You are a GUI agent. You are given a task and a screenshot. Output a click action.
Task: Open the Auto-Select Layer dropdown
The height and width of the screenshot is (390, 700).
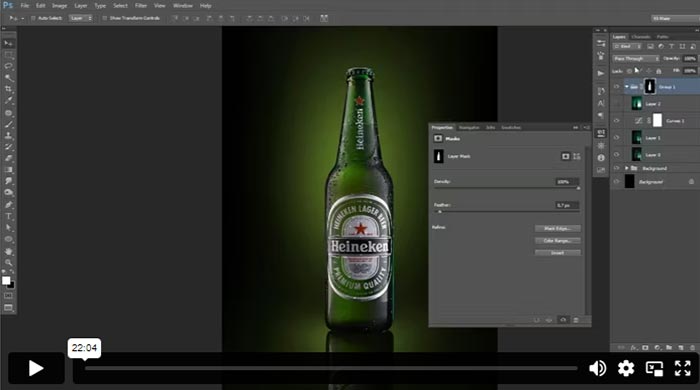tap(81, 18)
